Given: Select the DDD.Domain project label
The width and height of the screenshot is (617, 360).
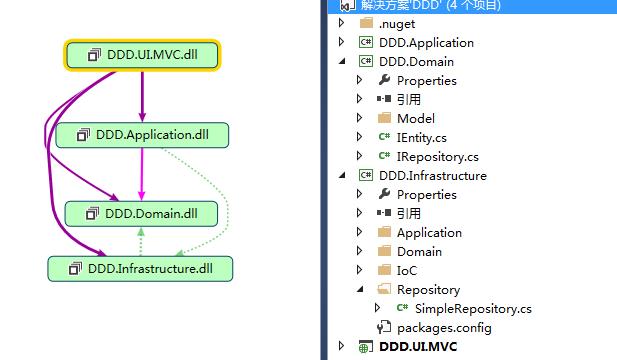Looking at the screenshot, I should pos(416,61).
